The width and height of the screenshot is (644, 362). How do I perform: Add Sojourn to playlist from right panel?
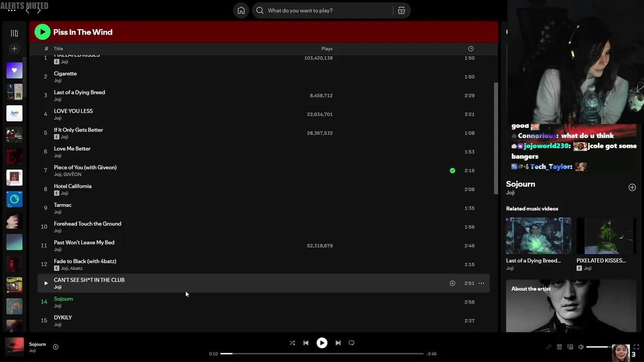632,188
